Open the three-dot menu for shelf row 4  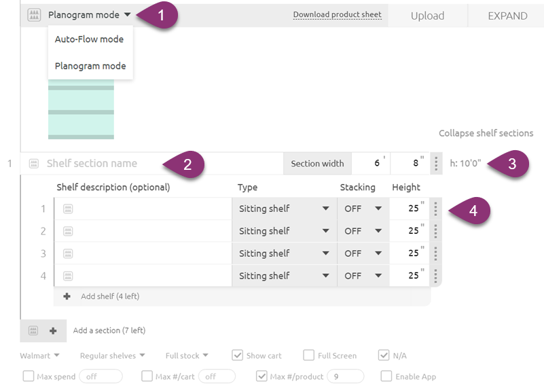click(436, 276)
